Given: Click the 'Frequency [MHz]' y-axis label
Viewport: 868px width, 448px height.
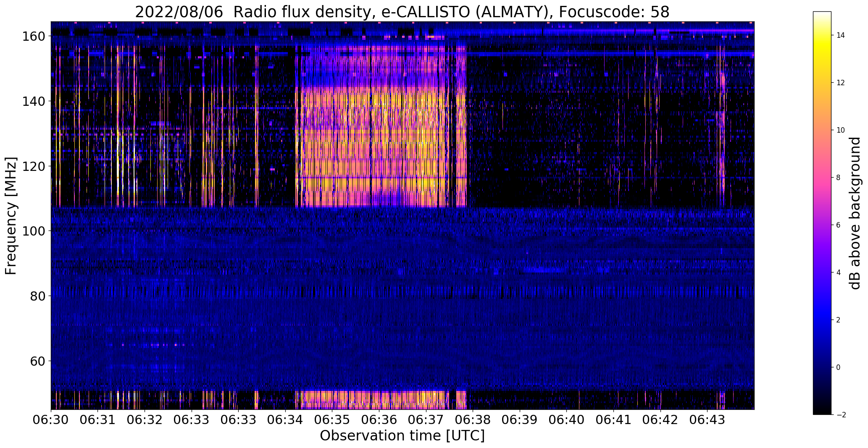Looking at the screenshot, I should tap(11, 216).
